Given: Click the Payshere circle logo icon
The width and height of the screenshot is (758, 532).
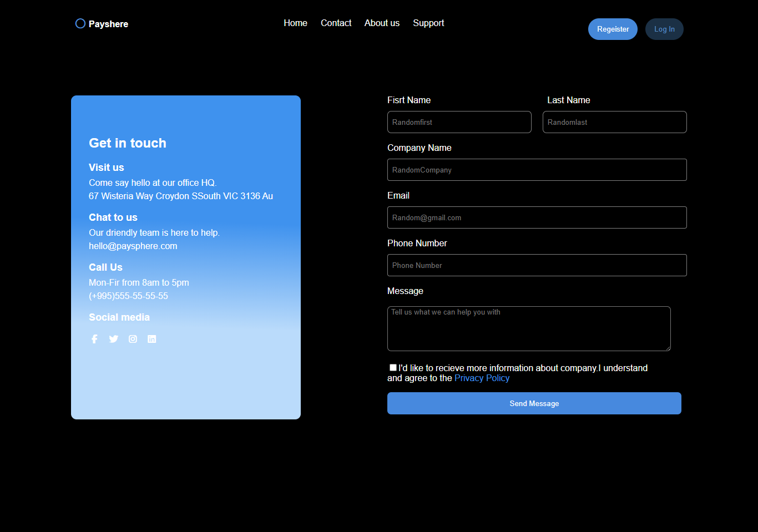Looking at the screenshot, I should coord(80,23).
